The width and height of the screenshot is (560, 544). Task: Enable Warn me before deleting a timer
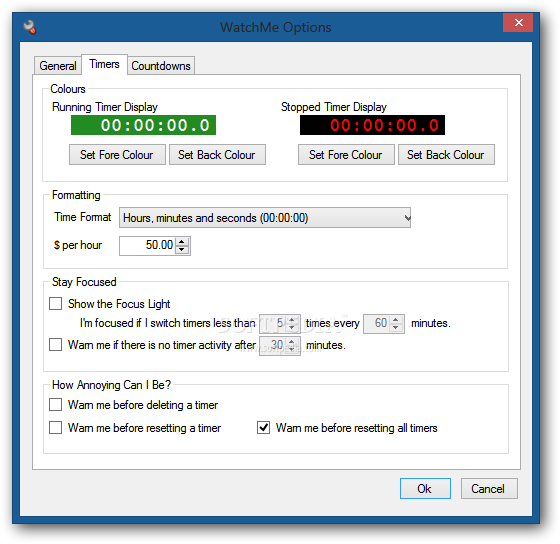coord(55,405)
